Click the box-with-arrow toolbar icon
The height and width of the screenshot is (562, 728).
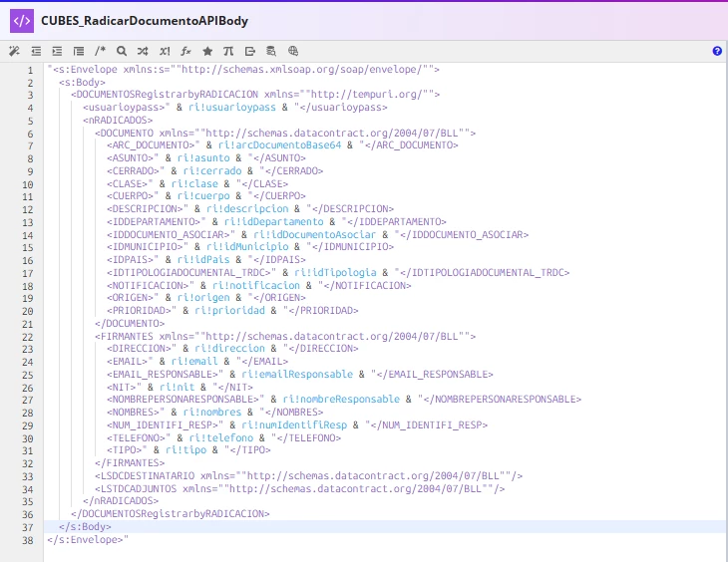(249, 51)
